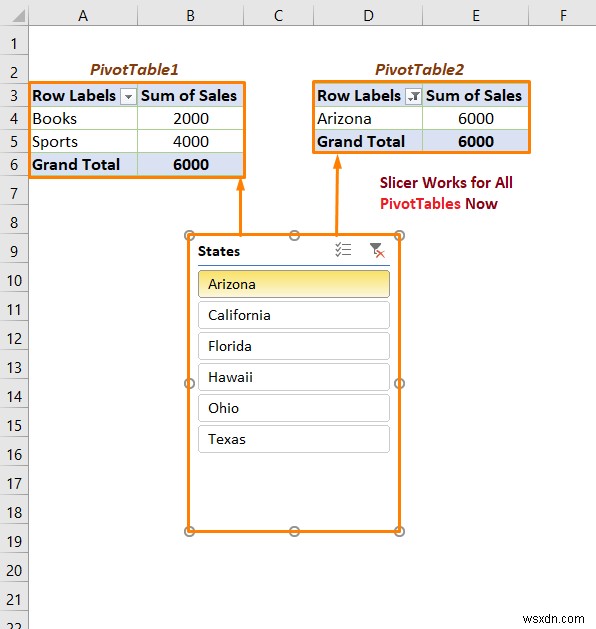Open PivotTable1 Row Labels dropdown

pos(128,97)
